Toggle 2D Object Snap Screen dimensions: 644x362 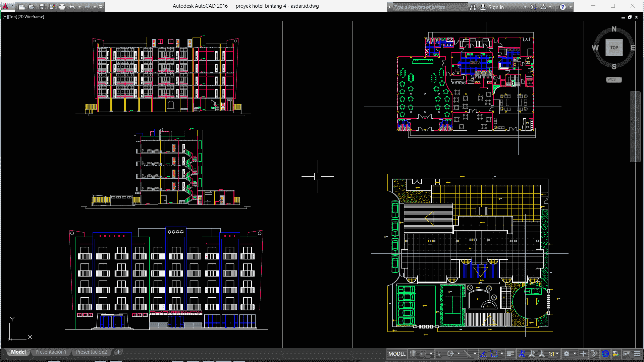(494, 354)
